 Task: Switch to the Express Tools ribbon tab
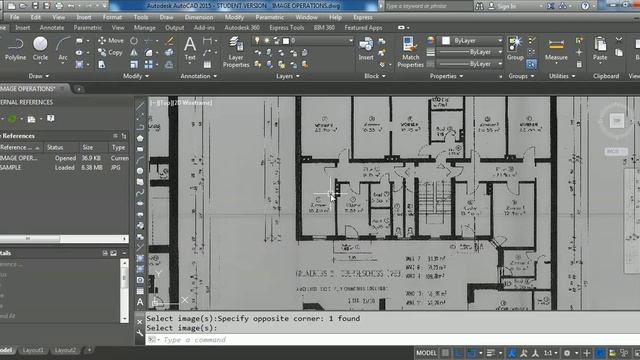(287, 28)
